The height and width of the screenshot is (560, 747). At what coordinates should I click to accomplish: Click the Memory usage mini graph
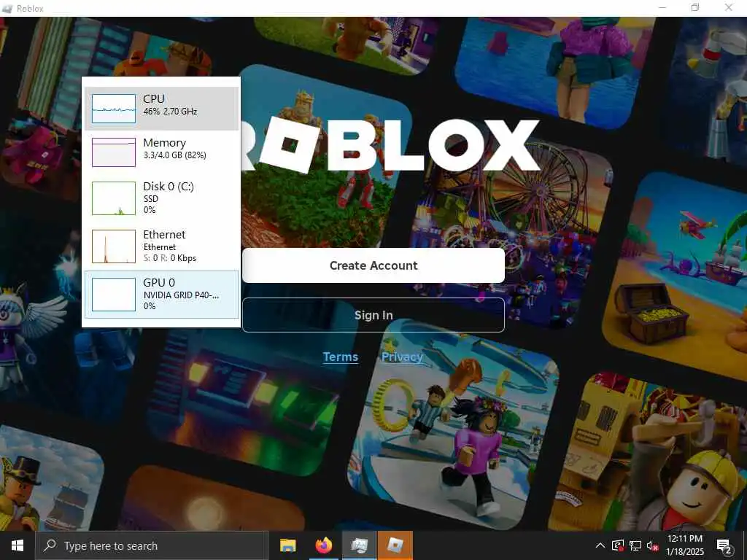tap(113, 152)
